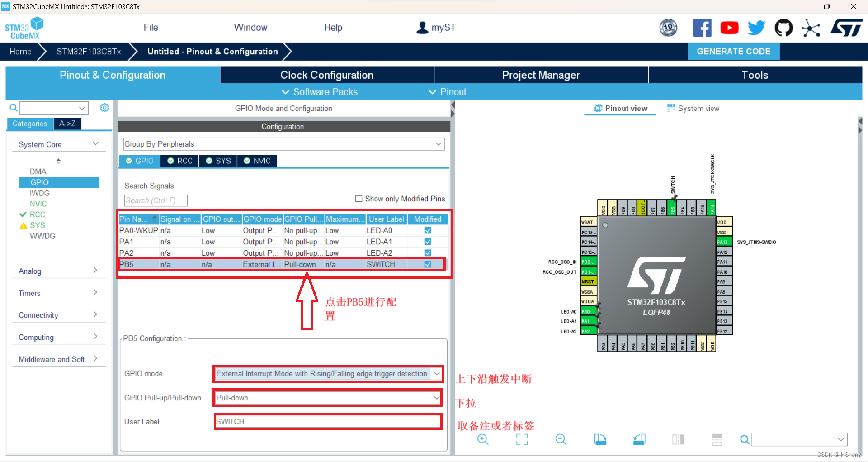The width and height of the screenshot is (868, 462).
Task: Toggle the Modified checkbox on the PB5 row
Action: (x=427, y=264)
